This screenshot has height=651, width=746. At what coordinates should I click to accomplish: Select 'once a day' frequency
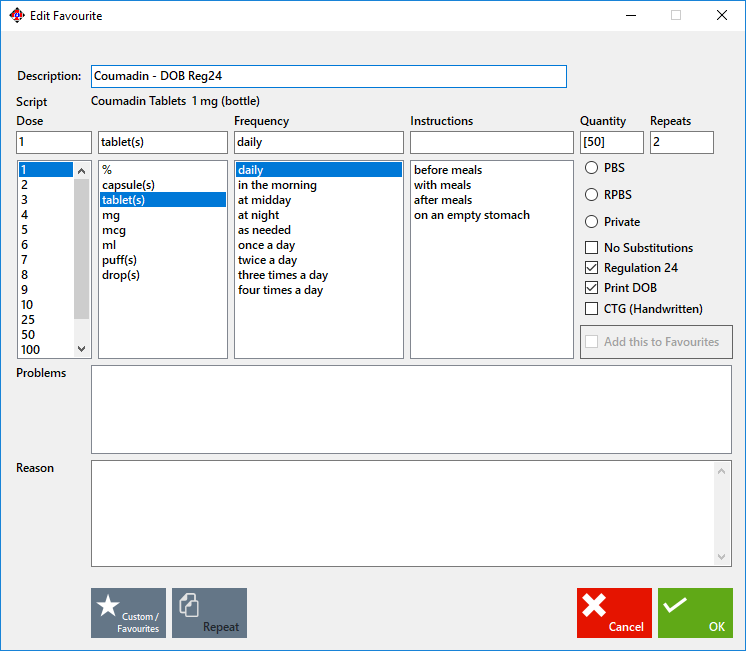pos(319,245)
